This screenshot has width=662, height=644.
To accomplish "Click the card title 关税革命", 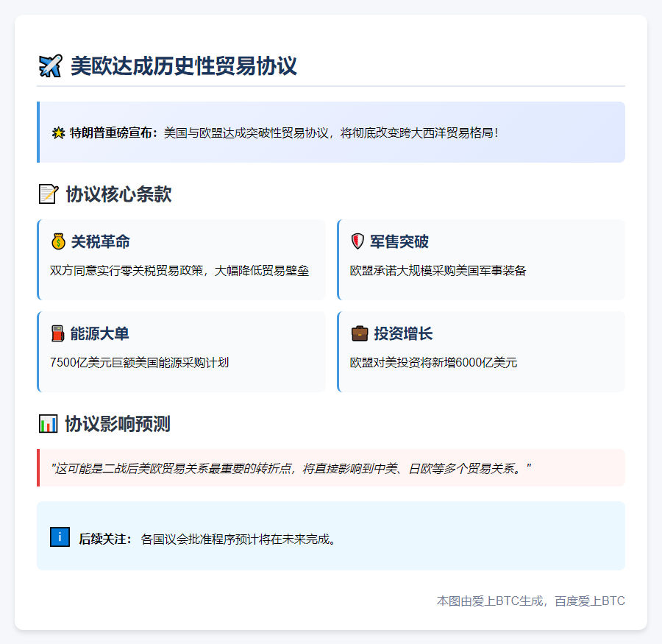I will pos(101,241).
